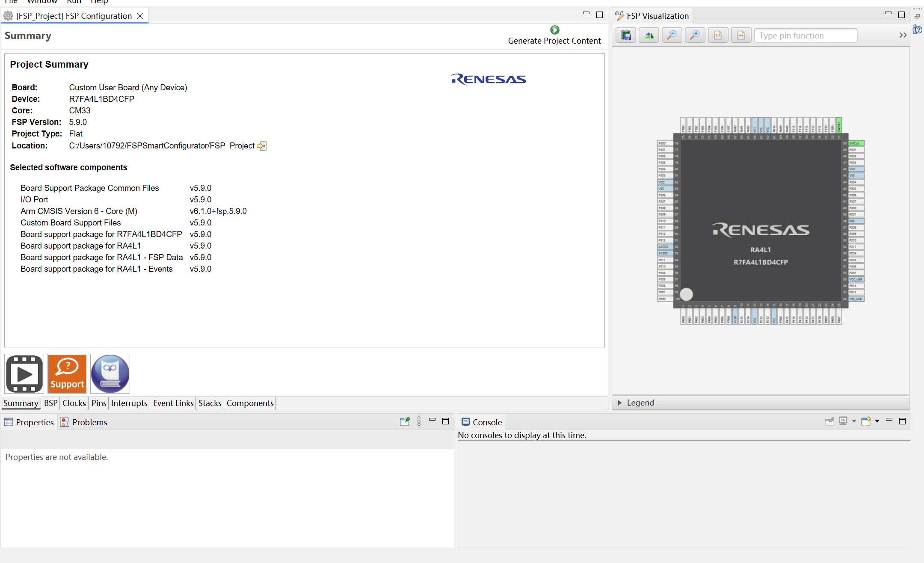Open the Properties view kebab menu

coord(419,422)
